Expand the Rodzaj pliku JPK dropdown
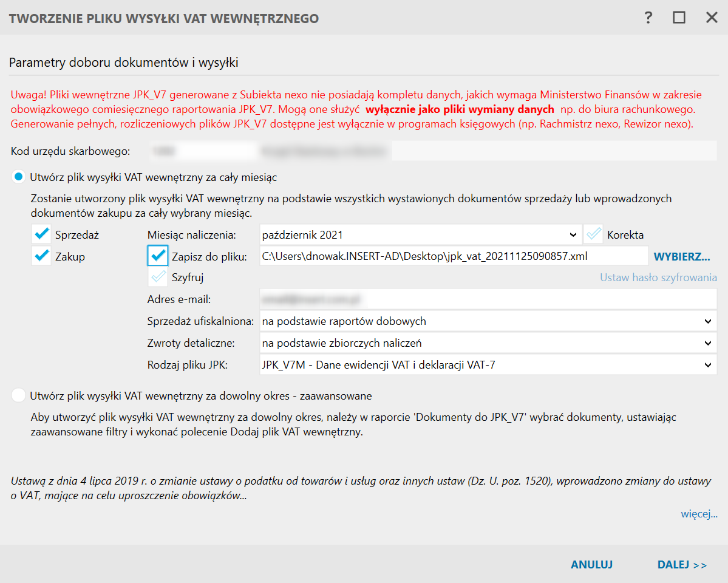The image size is (728, 583). click(x=488, y=365)
